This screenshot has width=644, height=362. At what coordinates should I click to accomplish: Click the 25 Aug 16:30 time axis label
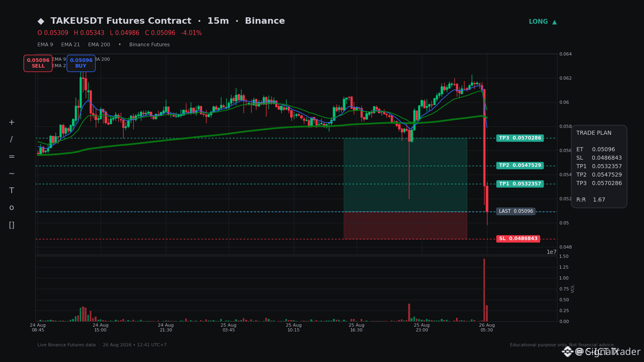point(357,328)
